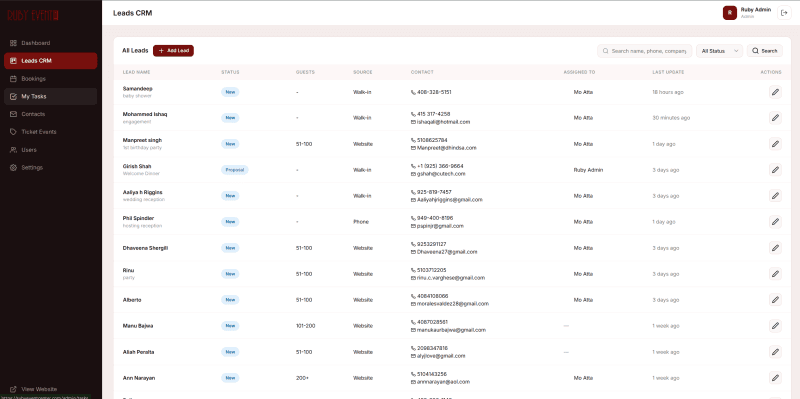The image size is (800, 399).
Task: Click phone number 5108625784
Action: click(x=432, y=140)
